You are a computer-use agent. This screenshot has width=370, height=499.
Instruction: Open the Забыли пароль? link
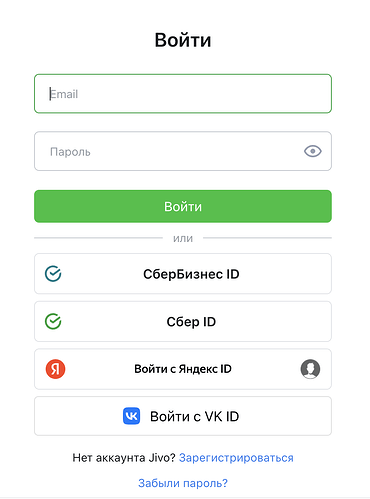point(183,483)
